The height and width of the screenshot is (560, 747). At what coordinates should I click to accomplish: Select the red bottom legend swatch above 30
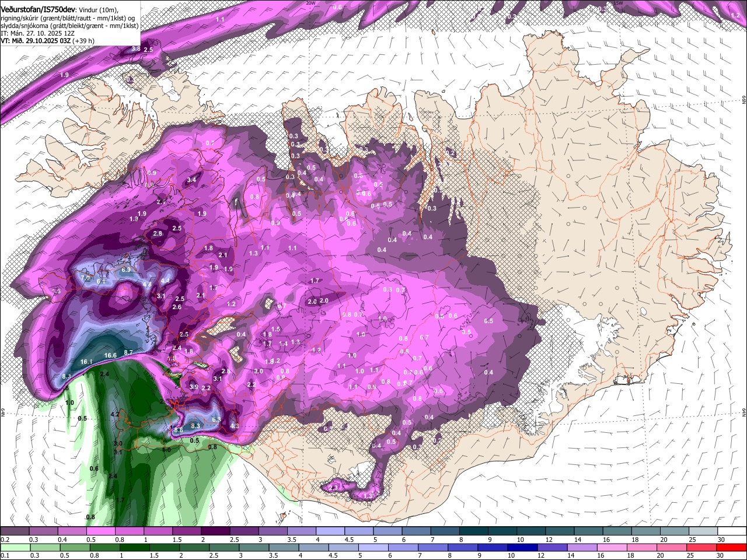tap(732, 547)
